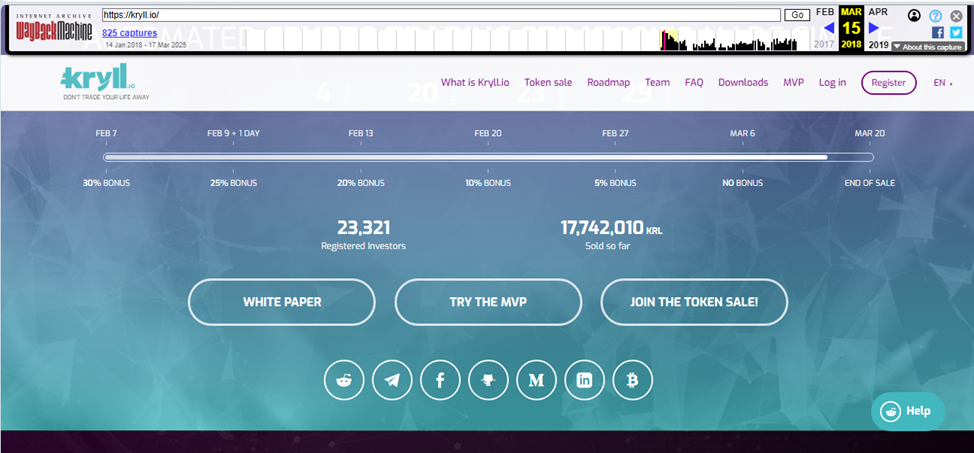
Task: Click the NO BONUS label
Action: pos(742,183)
